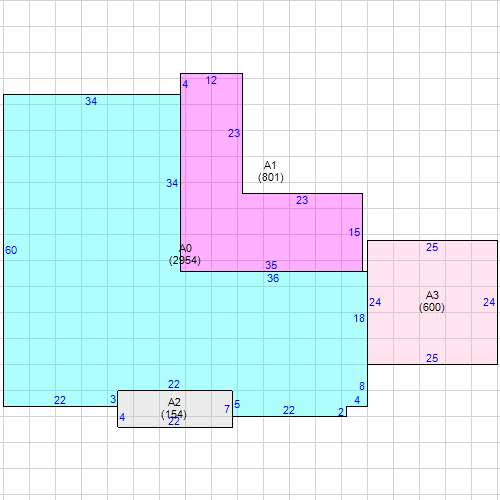Click the 60 dimension on the left wall
This screenshot has height=500, width=500.
coord(11,250)
